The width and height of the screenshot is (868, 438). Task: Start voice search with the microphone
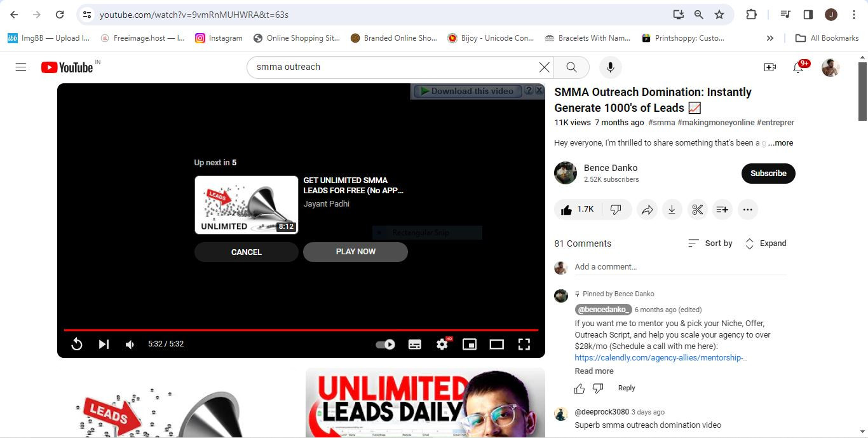click(610, 67)
